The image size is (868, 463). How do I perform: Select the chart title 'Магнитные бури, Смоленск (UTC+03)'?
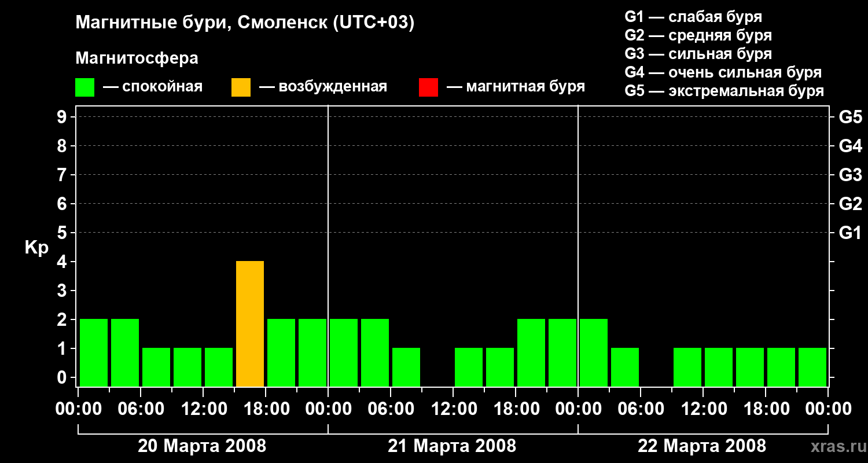[245, 23]
